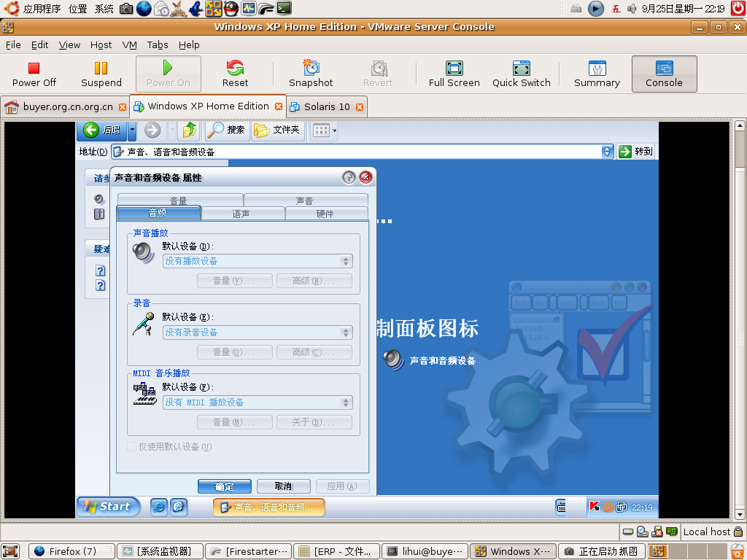Viewport: 747px width, 560px height.
Task: Open the terminal launcher in top panel
Action: (x=284, y=8)
